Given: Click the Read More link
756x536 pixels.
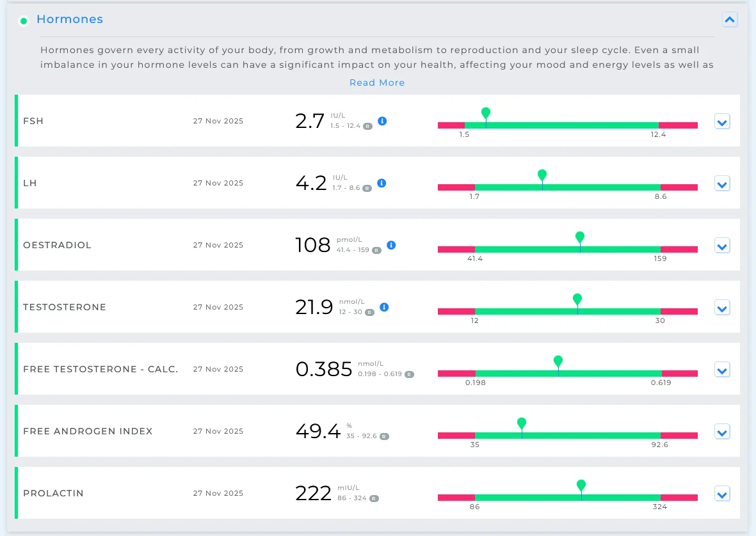Looking at the screenshot, I should pyautogui.click(x=377, y=83).
